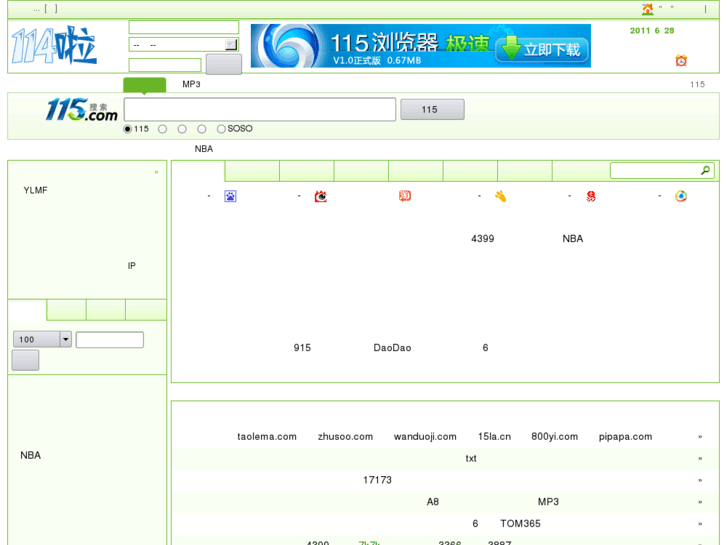Select the SOSO search engine radio button
727x545 pixels.
[x=221, y=129]
